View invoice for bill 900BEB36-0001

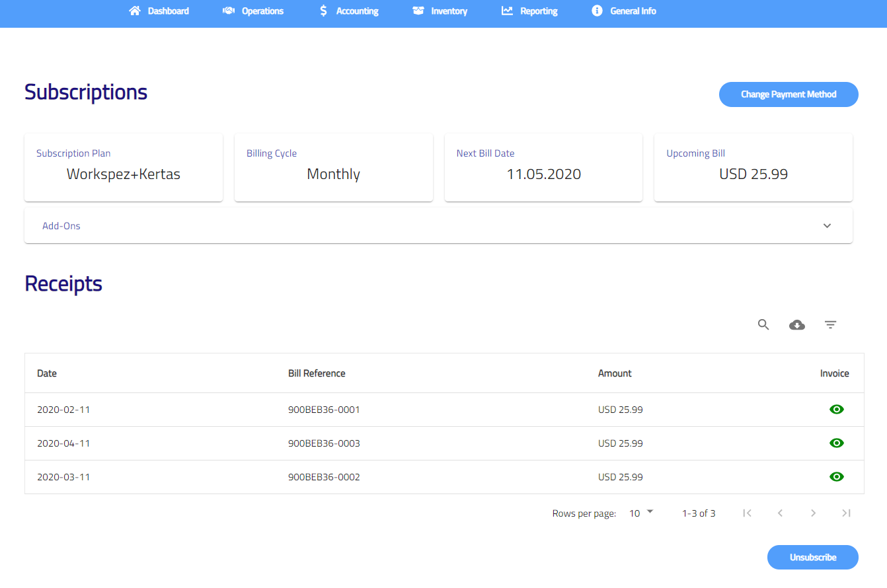836,410
